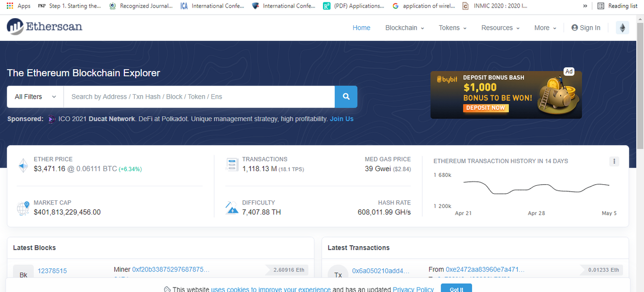Click the Sign In user icon
This screenshot has height=292, width=644.
tap(575, 28)
